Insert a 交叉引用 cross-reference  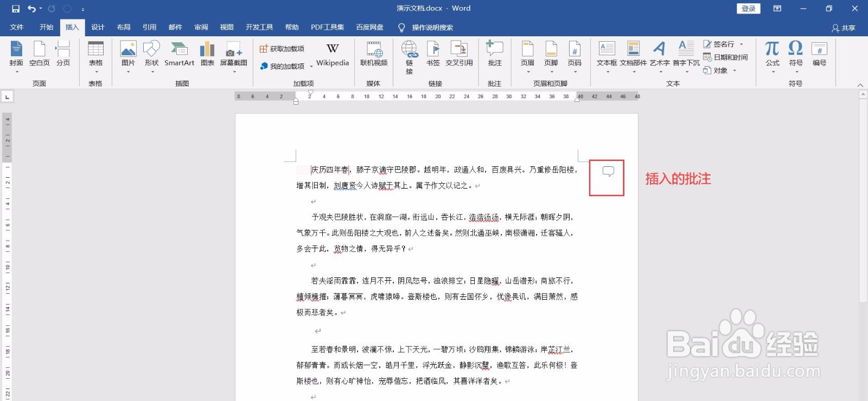pyautogui.click(x=459, y=54)
